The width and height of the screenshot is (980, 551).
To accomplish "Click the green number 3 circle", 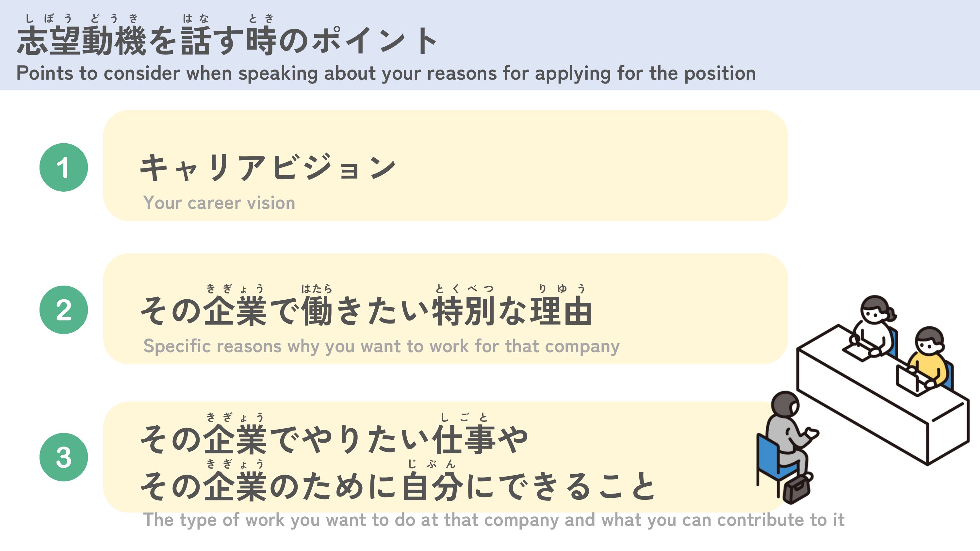I will click(x=63, y=457).
